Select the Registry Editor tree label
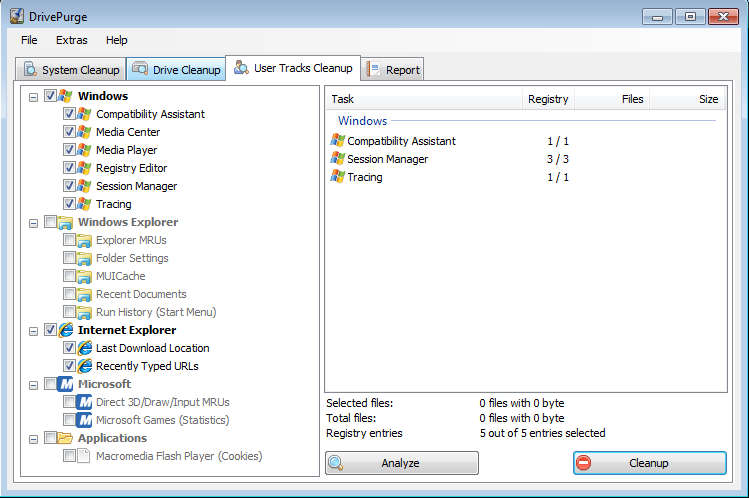Viewport: 749px width, 498px height. pyautogui.click(x=131, y=168)
